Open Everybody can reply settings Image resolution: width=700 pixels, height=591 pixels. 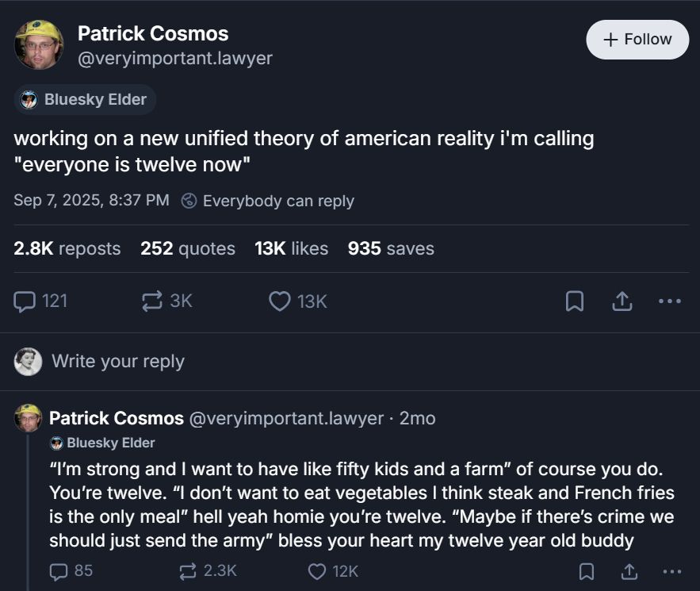pos(268,201)
